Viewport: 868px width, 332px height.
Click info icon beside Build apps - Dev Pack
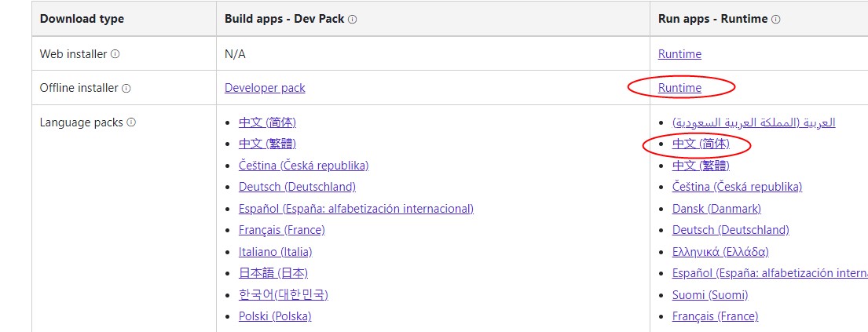[353, 20]
